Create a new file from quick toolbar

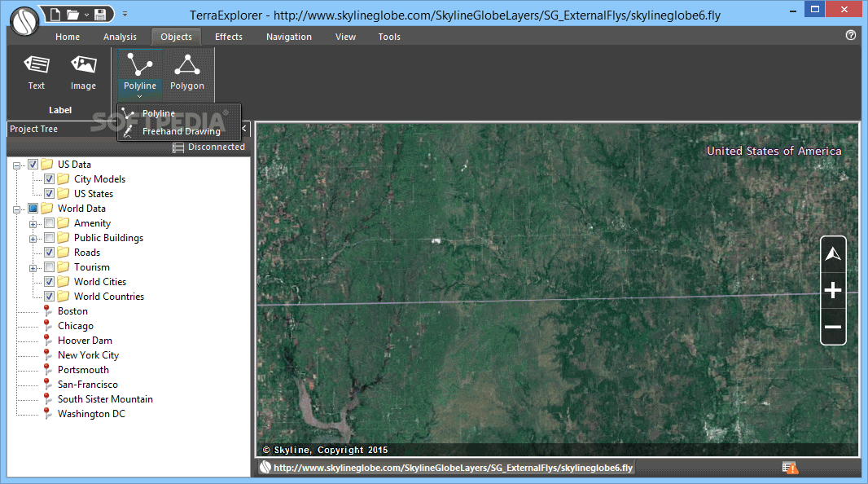click(x=55, y=14)
